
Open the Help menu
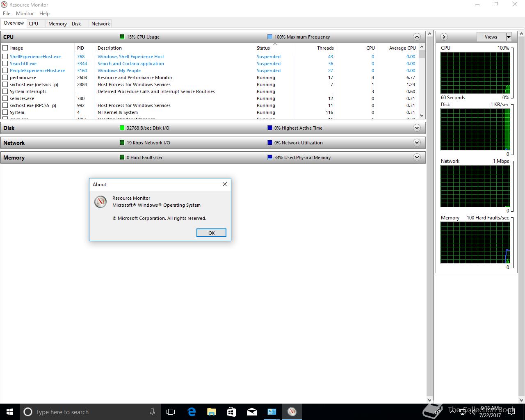pyautogui.click(x=44, y=14)
